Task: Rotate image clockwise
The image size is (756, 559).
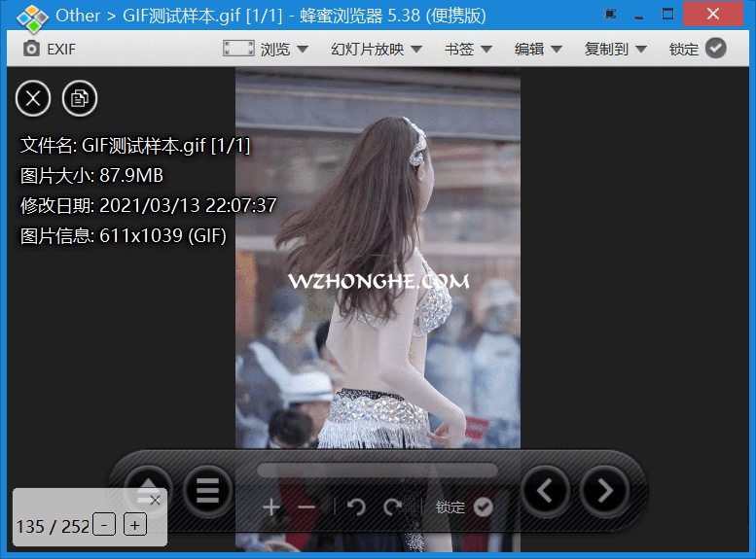Action: [x=393, y=507]
